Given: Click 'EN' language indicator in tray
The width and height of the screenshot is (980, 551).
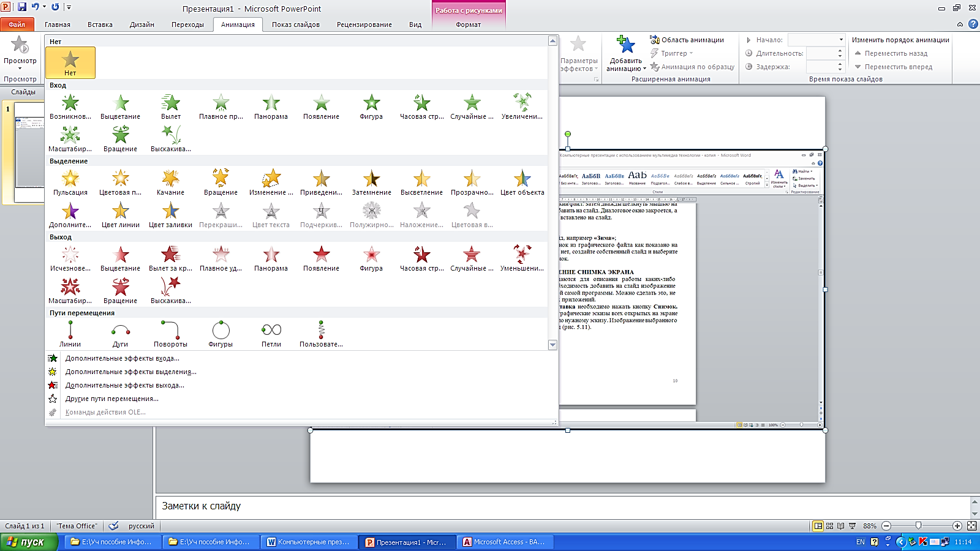Looking at the screenshot, I should [861, 542].
